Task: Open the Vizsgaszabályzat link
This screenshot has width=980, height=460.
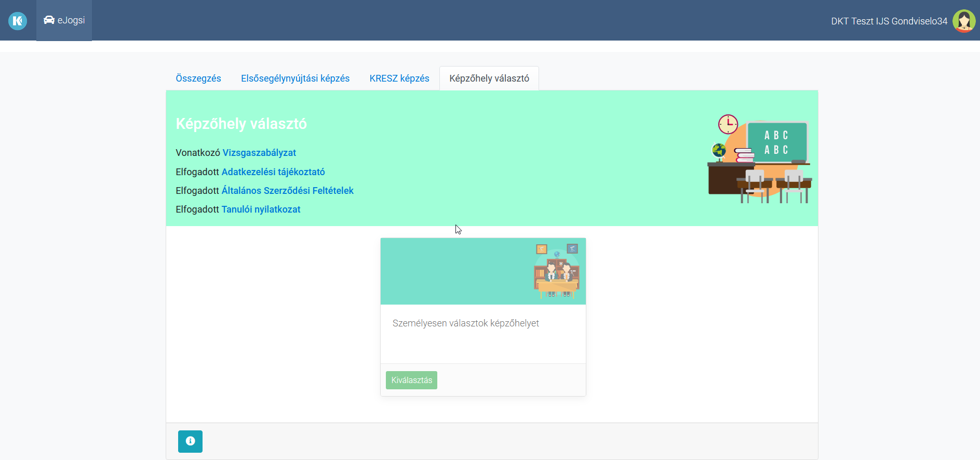Action: point(259,153)
